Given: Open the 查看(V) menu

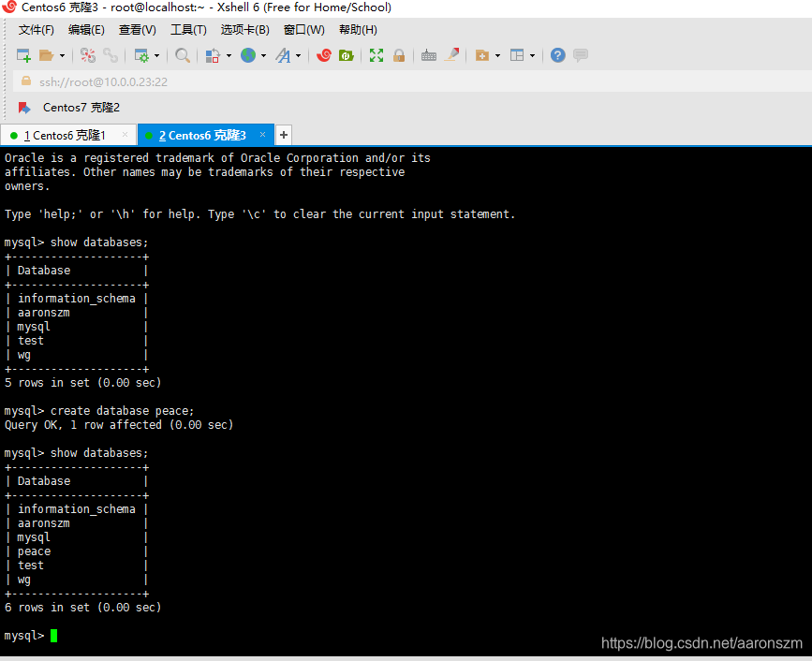Looking at the screenshot, I should coord(138,30).
